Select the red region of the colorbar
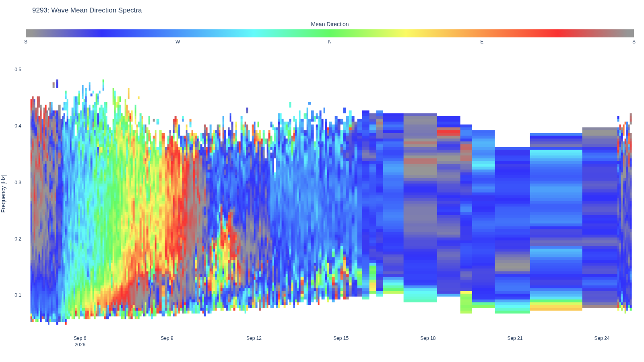The image size is (644, 362). coord(558,33)
